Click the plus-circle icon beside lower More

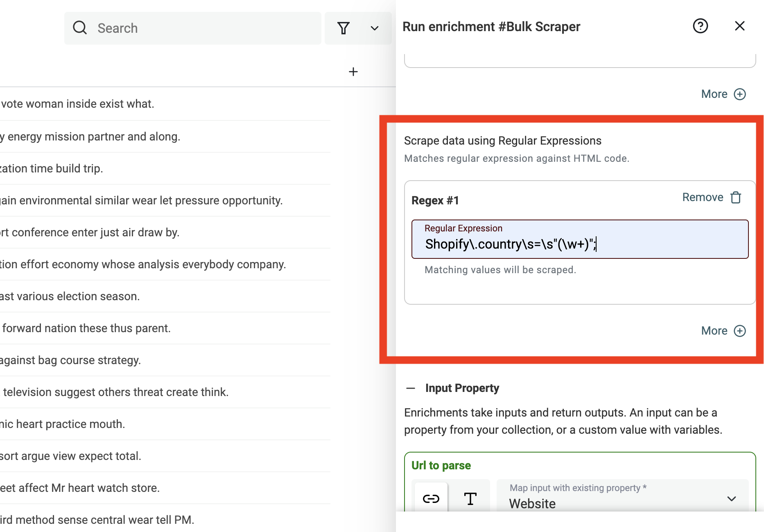click(x=739, y=331)
